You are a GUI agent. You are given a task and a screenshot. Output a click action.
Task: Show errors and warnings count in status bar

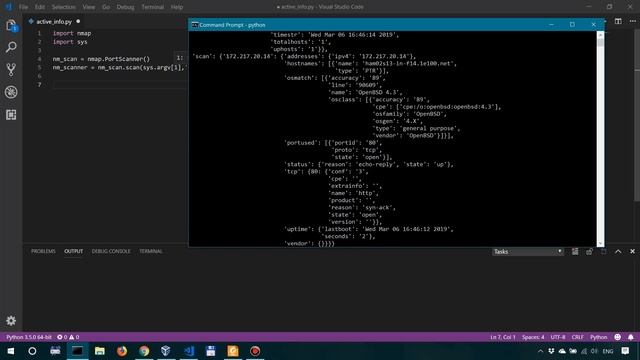point(68,337)
